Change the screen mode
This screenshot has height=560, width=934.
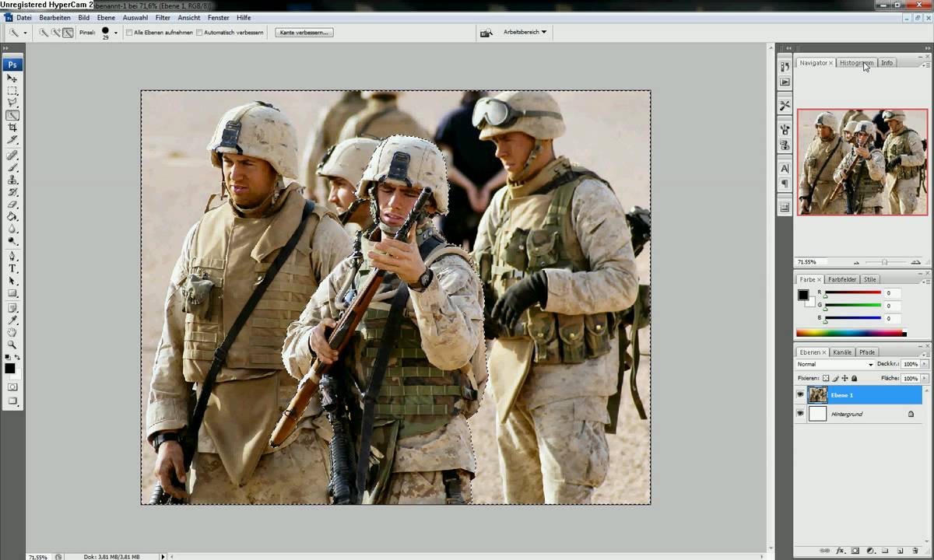pos(12,401)
